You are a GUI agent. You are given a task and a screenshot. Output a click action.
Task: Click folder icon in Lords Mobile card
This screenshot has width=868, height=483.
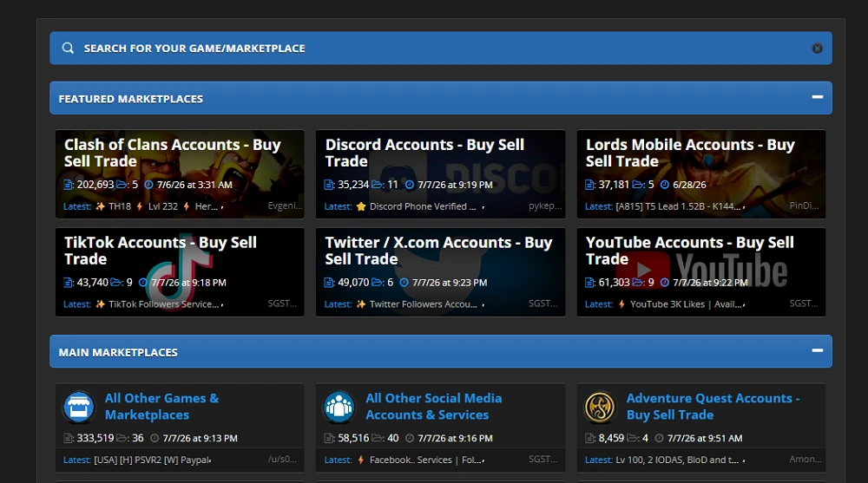(x=638, y=185)
